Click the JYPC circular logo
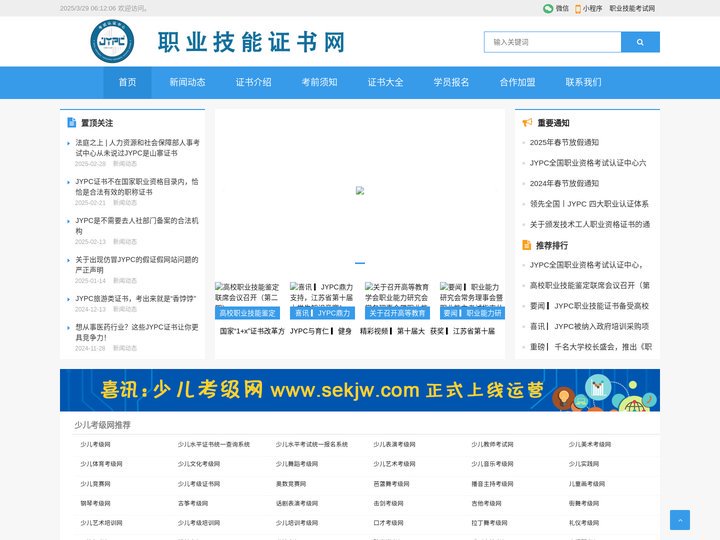The height and width of the screenshot is (540, 720). (112, 41)
